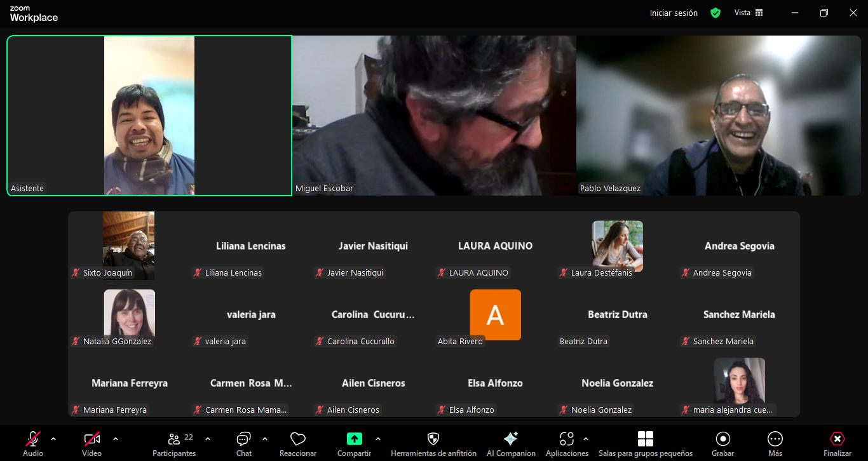Open the Chat panel icon

(243, 439)
